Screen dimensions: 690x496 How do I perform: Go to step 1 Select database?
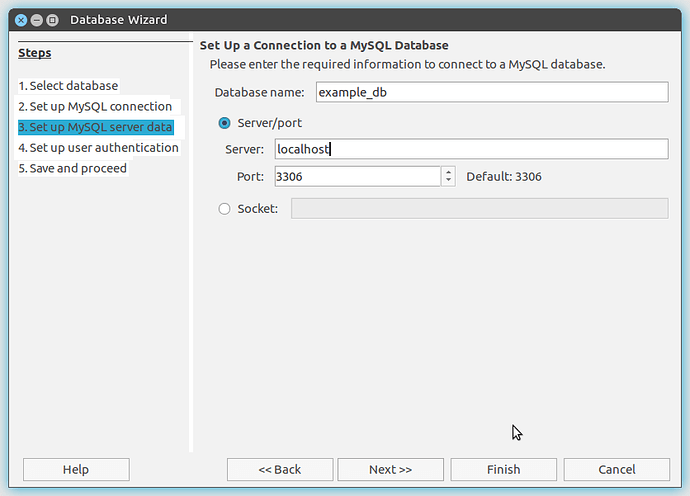pyautogui.click(x=68, y=86)
